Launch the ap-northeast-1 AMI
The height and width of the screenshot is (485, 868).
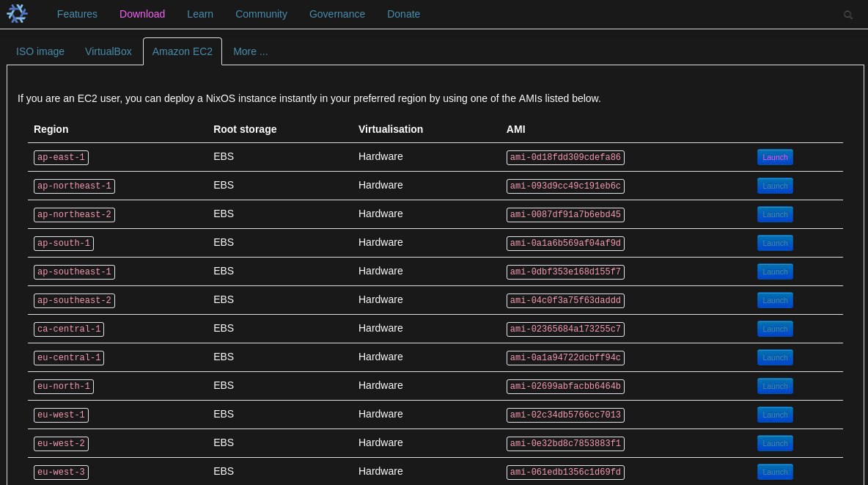pyautogui.click(x=775, y=186)
